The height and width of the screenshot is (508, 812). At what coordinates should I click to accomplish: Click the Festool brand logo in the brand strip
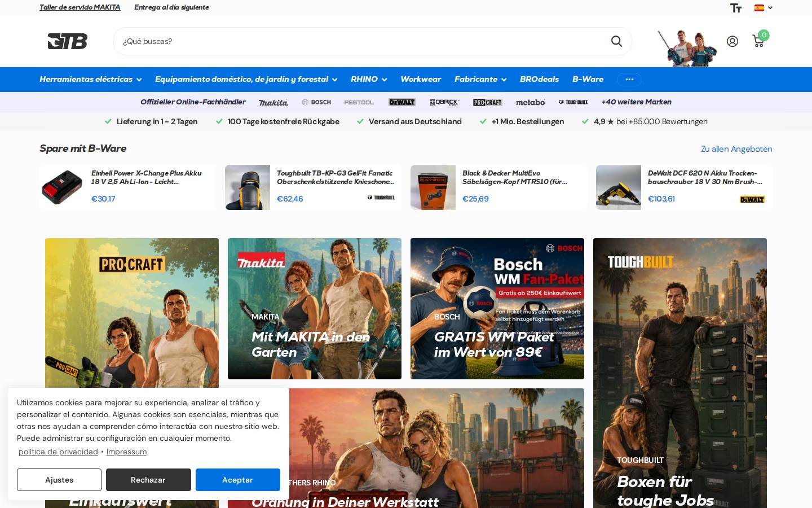click(359, 102)
